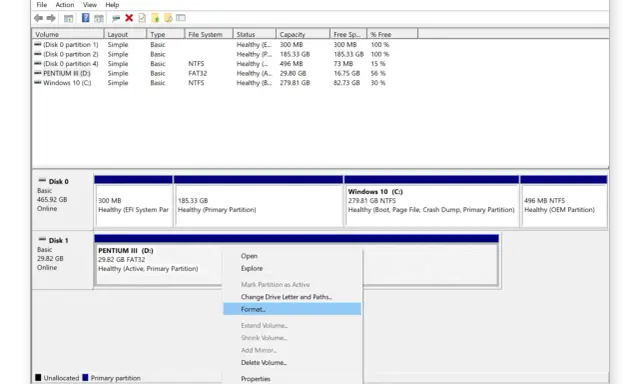Open Help via the blue question-mark icon
The width and height of the screenshot is (640, 384).
click(x=85, y=18)
